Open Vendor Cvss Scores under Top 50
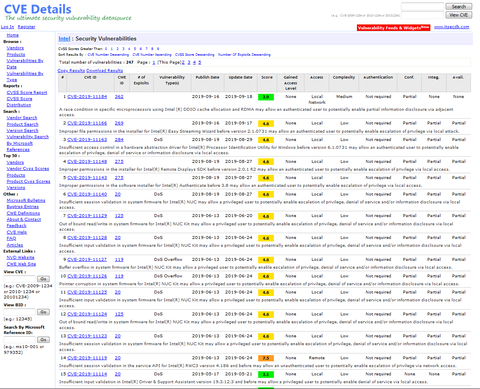The image size is (480, 389). coord(28,169)
